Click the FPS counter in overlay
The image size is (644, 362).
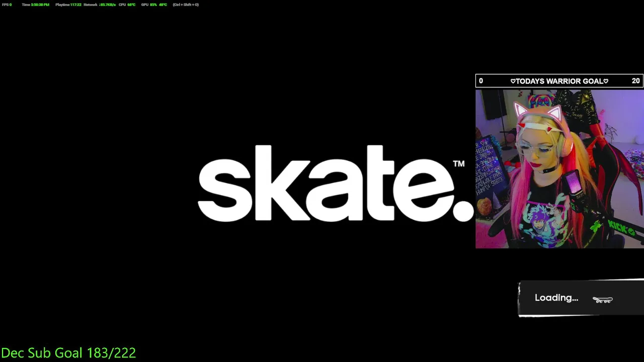click(x=7, y=5)
